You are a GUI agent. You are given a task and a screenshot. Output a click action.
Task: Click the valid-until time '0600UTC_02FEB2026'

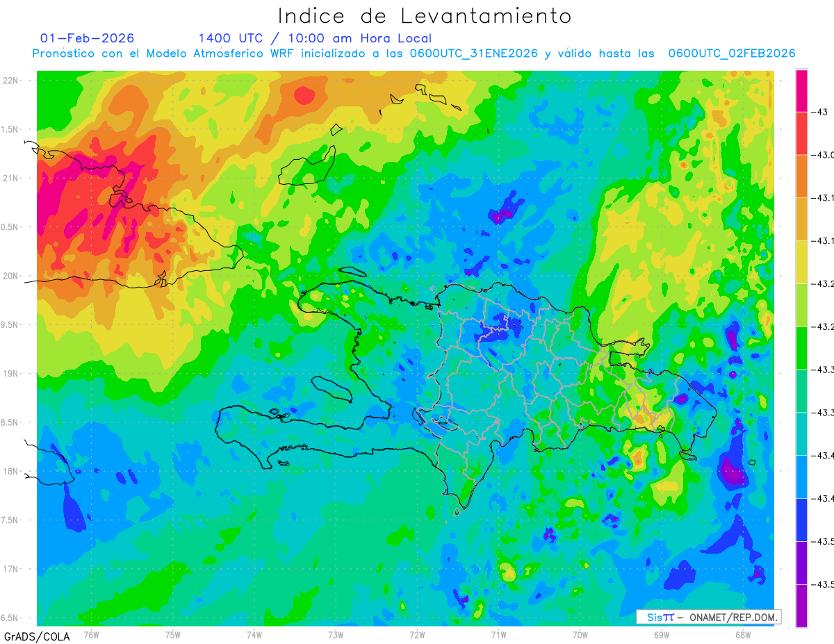[732, 53]
